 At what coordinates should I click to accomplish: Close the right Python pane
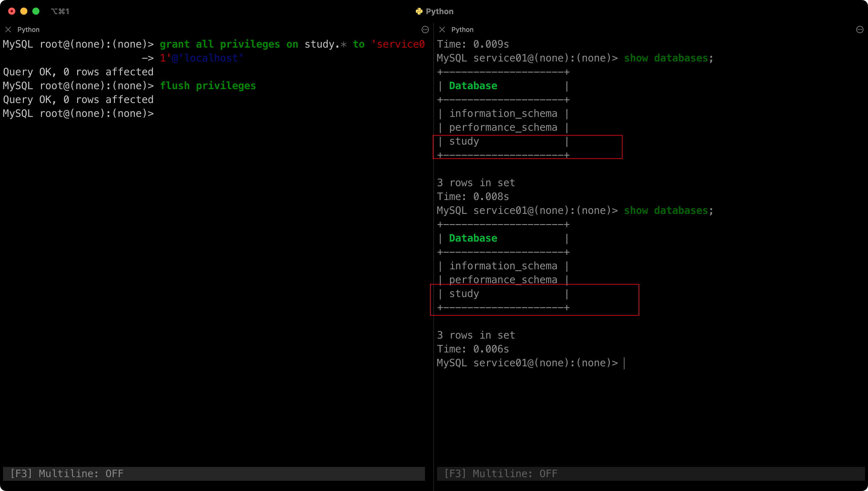click(442, 30)
